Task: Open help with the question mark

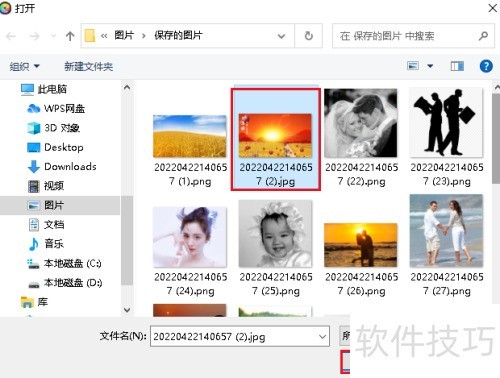Action: tap(486, 66)
